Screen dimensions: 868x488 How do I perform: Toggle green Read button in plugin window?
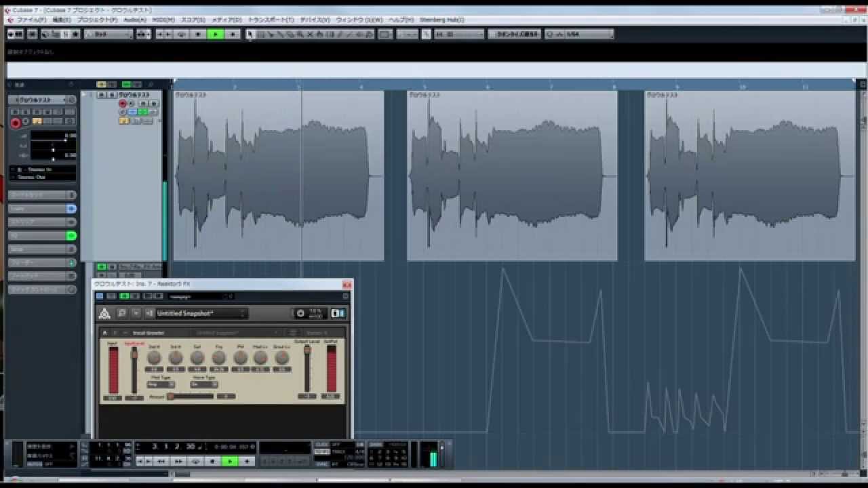[124, 296]
